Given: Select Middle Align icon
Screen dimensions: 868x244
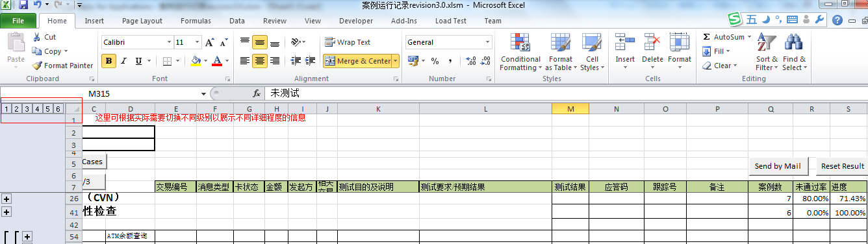Looking at the screenshot, I should coord(260,42).
